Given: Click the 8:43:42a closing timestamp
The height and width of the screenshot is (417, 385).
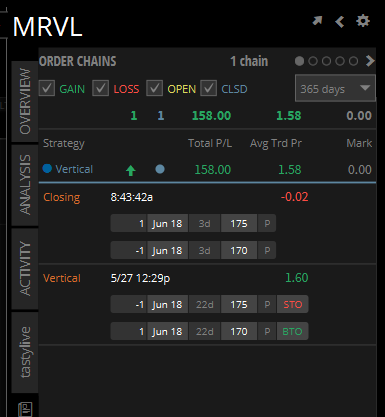Looking at the screenshot, I should point(132,197).
